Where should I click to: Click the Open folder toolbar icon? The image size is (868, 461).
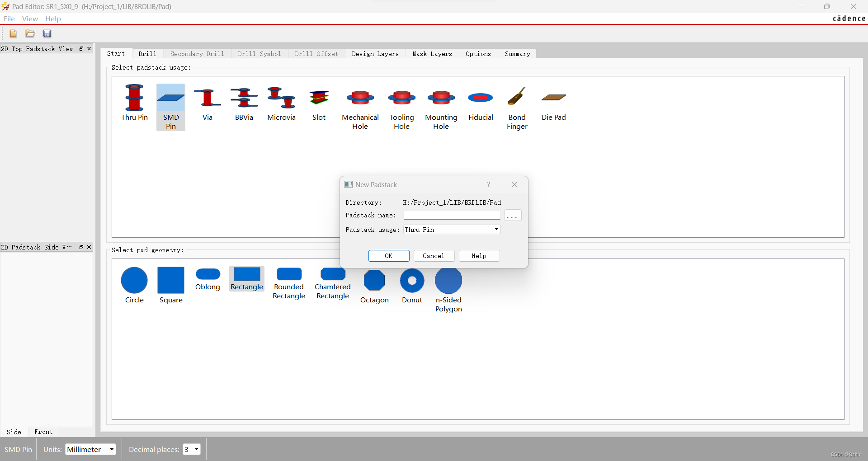pyautogui.click(x=30, y=33)
